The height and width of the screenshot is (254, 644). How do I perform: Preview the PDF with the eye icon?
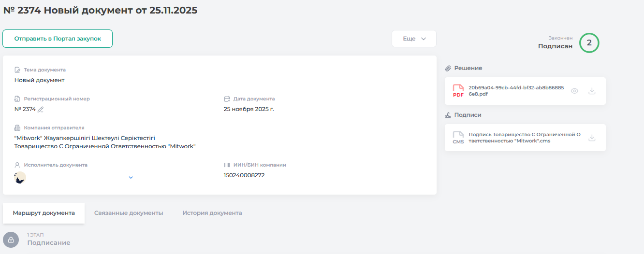[x=574, y=91]
